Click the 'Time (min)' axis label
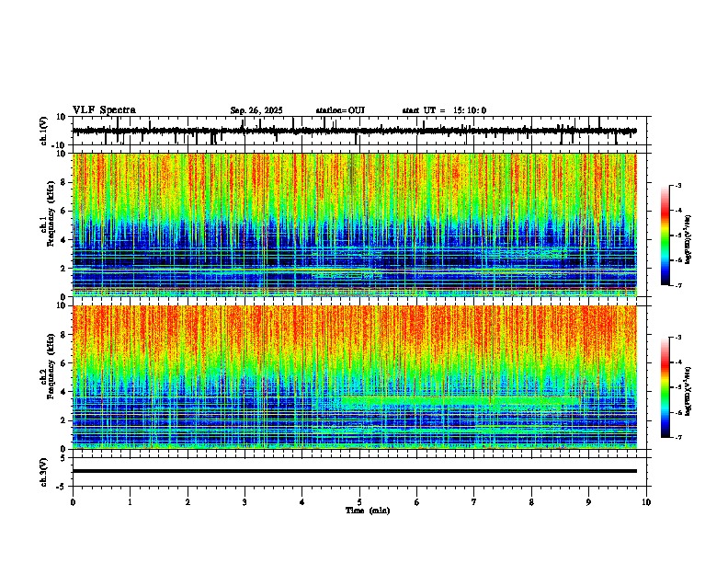 pos(368,511)
